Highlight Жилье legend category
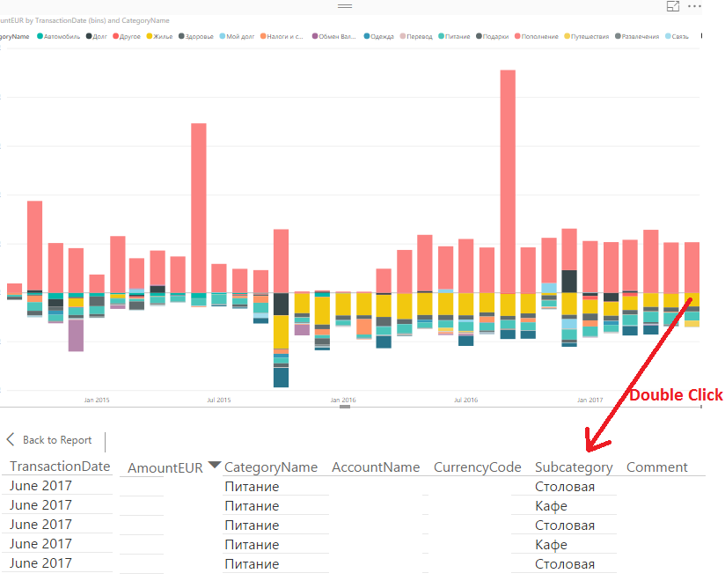The width and height of the screenshot is (725, 588). click(x=159, y=36)
